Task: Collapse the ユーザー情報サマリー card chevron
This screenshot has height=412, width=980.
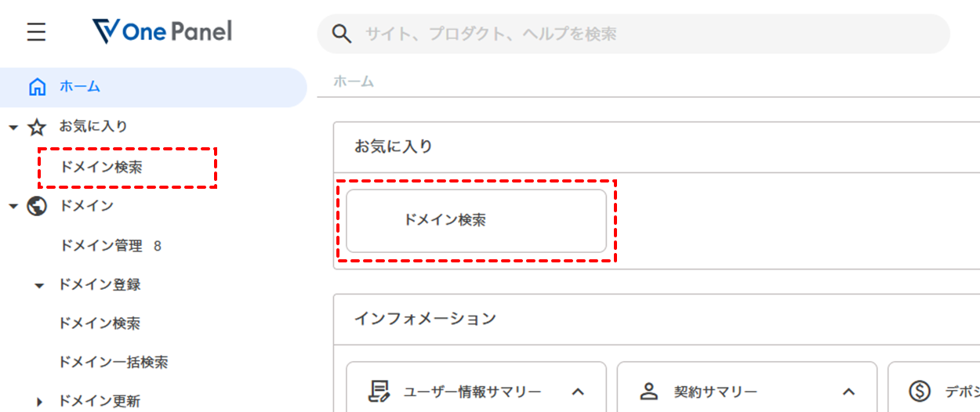Action: coord(578,391)
